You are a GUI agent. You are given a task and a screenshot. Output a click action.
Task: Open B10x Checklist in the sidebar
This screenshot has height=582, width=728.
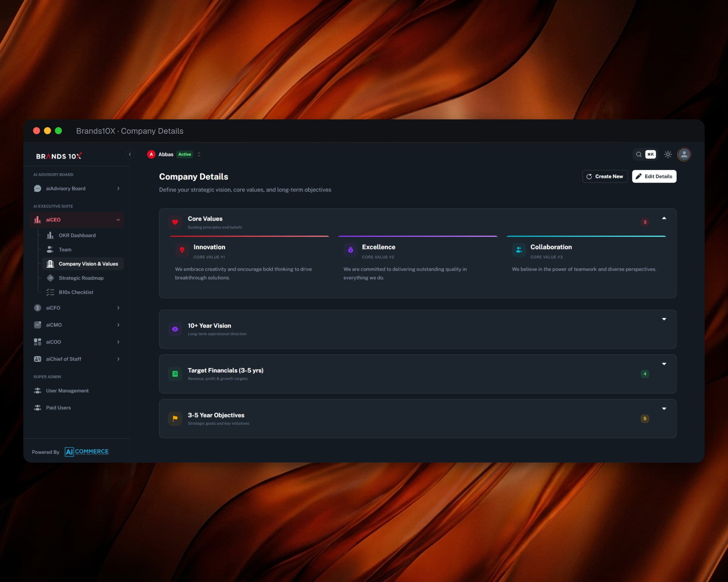tap(83, 292)
